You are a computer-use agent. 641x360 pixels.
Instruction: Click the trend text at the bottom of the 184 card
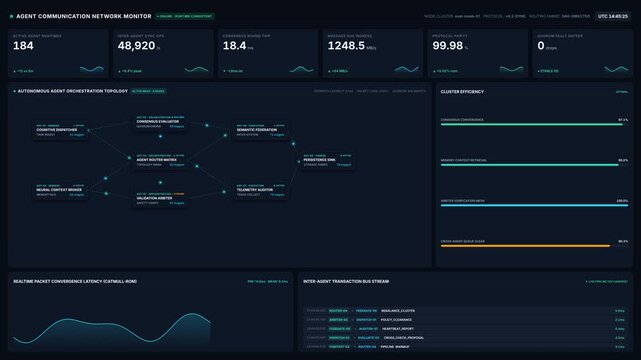23,71
